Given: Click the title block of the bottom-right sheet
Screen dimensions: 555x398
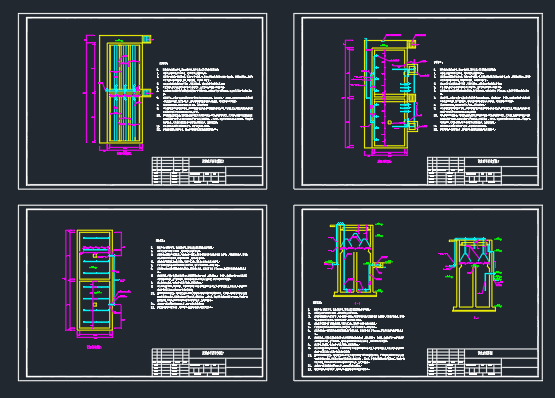Looking at the screenshot, I should tap(482, 362).
